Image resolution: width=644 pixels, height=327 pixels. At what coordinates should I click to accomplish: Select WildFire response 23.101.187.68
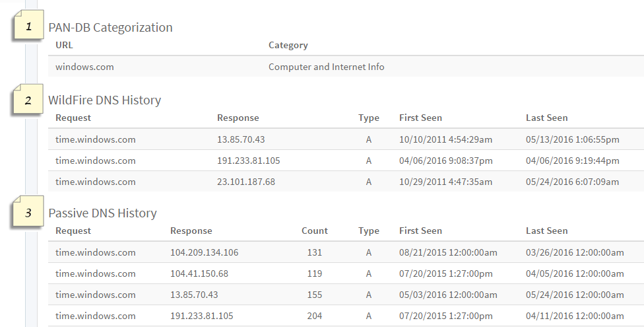(245, 182)
